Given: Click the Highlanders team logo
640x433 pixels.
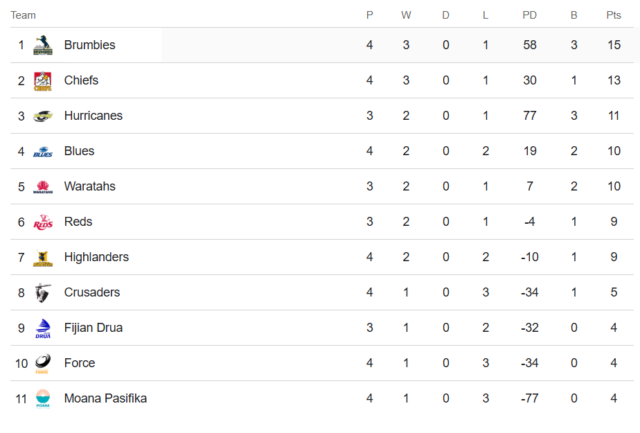Looking at the screenshot, I should [x=43, y=258].
